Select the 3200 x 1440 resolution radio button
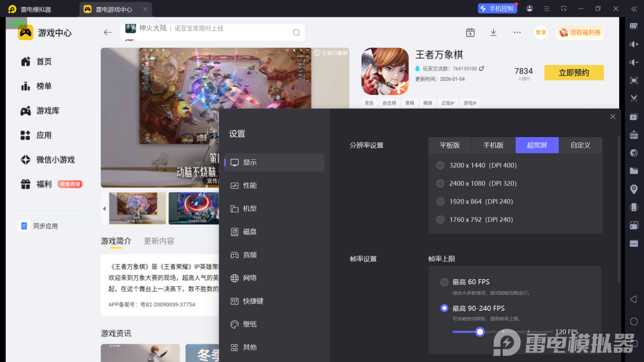 pyautogui.click(x=440, y=165)
